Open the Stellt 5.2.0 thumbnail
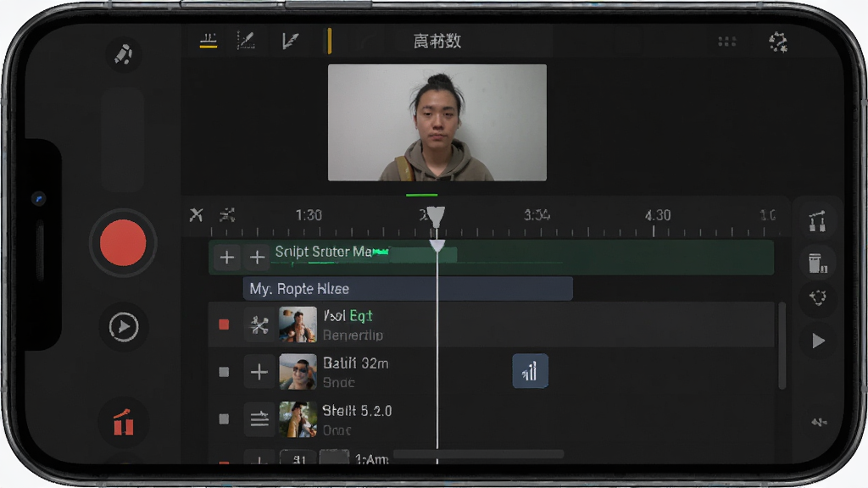 click(298, 419)
